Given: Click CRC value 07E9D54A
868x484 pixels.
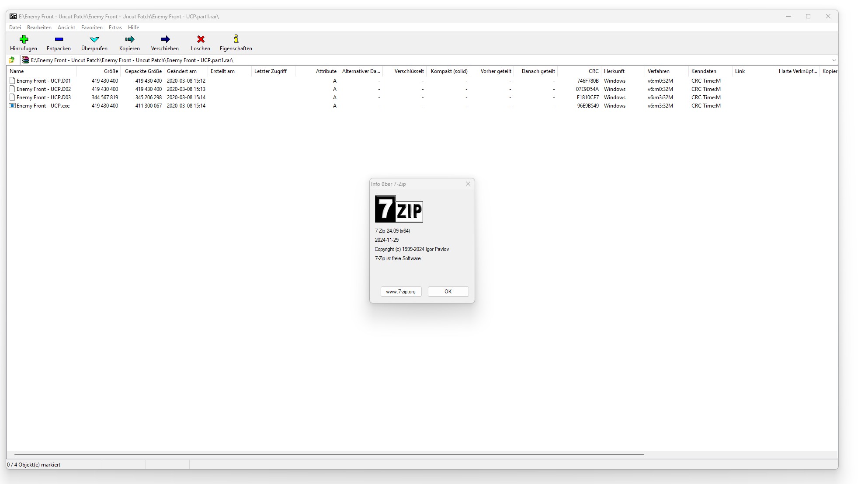Looking at the screenshot, I should [x=587, y=89].
